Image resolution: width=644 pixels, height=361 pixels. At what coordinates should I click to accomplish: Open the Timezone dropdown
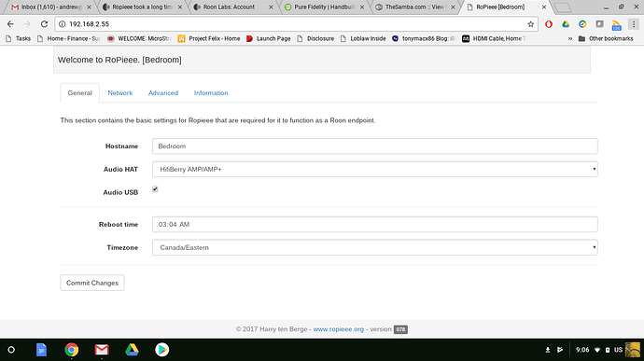(x=374, y=247)
